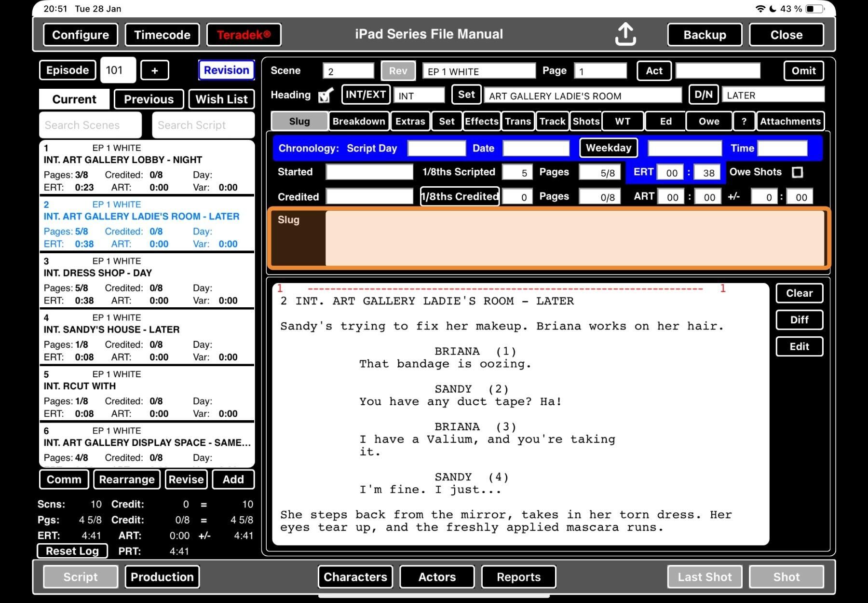This screenshot has width=868, height=603.
Task: Enable the Owe Shots checkbox
Action: [797, 172]
